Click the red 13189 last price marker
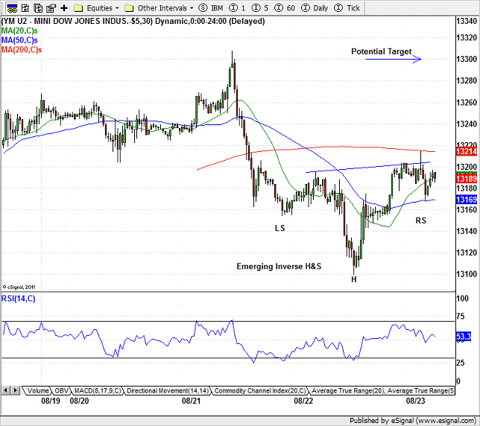This screenshot has height=426, width=480. (x=466, y=179)
